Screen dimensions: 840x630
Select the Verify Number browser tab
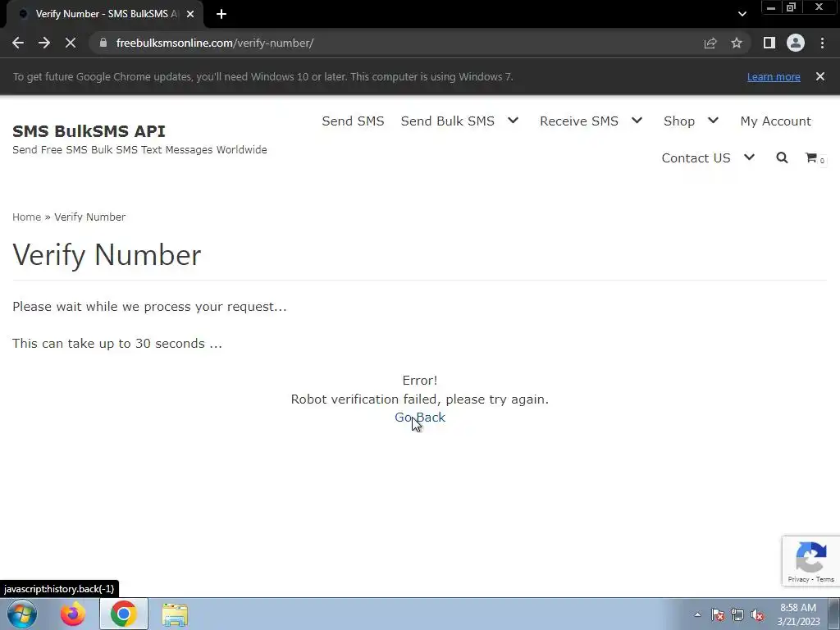pos(106,14)
